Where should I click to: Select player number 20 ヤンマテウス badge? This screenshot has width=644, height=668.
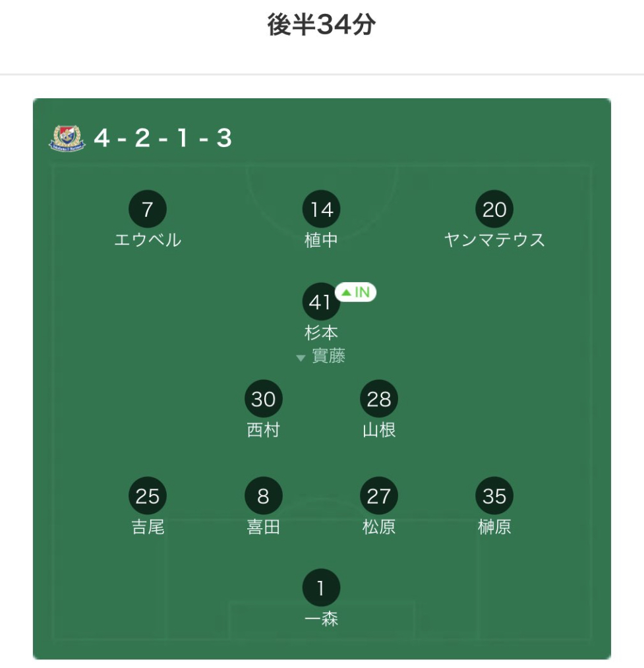pos(494,209)
